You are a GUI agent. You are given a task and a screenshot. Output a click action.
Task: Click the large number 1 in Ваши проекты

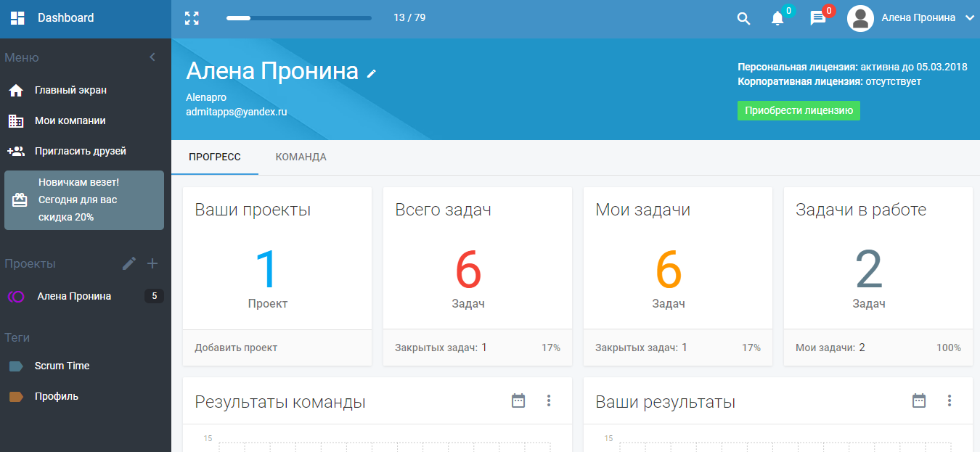pyautogui.click(x=268, y=270)
